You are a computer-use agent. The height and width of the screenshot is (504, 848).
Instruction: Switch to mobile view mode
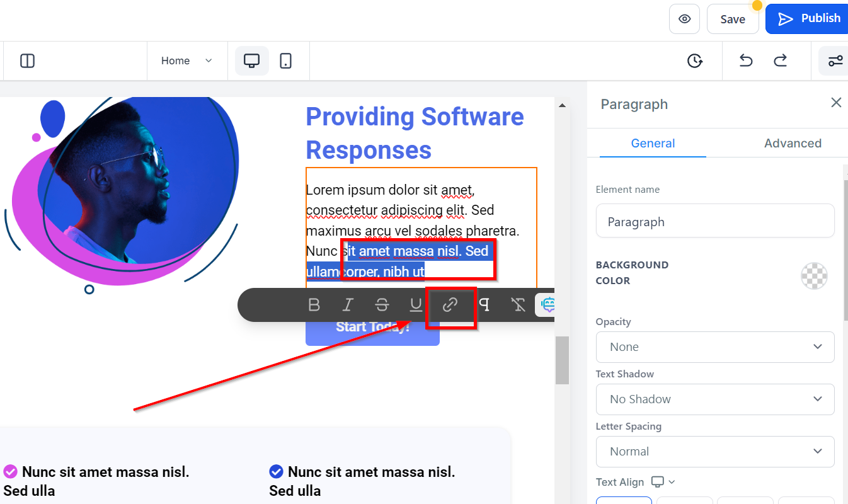(285, 61)
